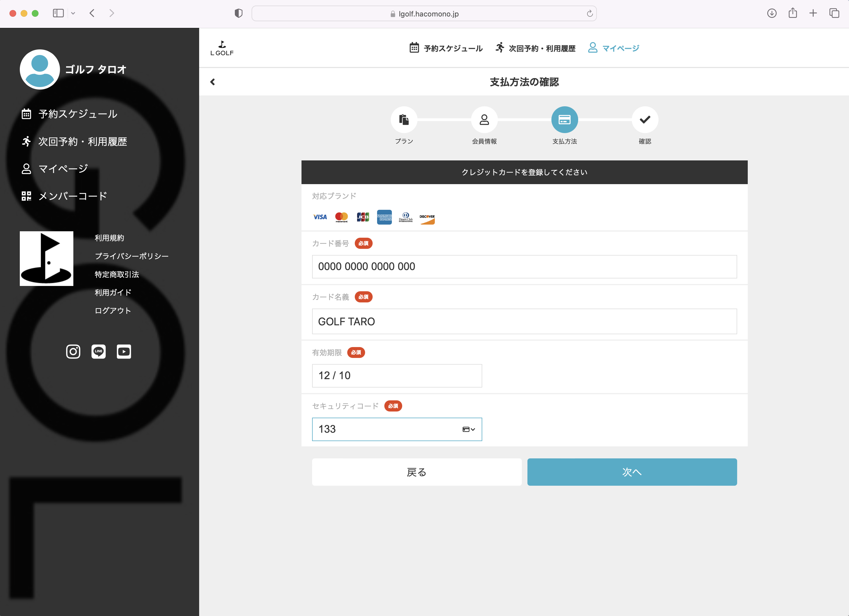Open メンバーコード in the sidebar
This screenshot has height=616, width=849.
coord(72,196)
